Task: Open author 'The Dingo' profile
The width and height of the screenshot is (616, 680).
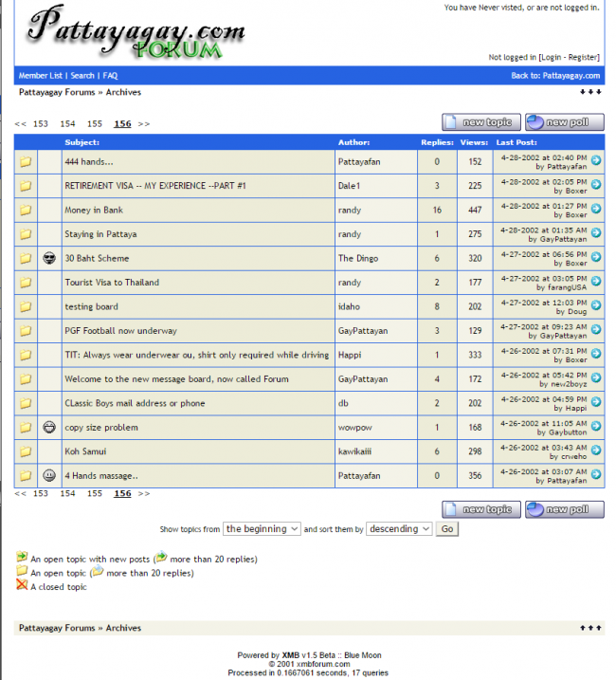Action: (x=358, y=259)
